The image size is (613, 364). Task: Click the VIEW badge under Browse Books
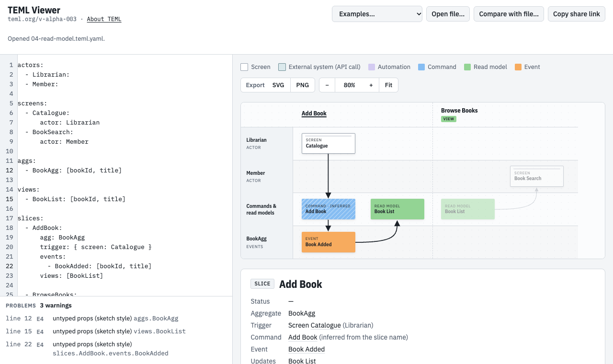pyautogui.click(x=449, y=119)
